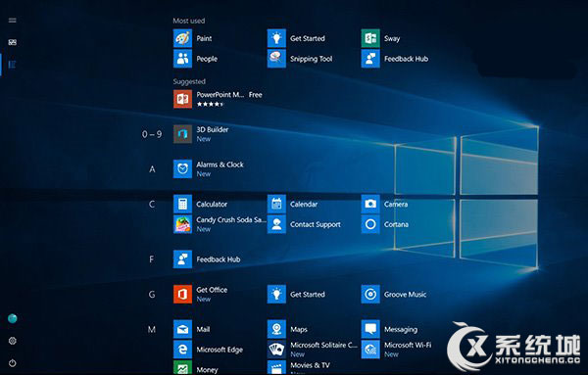Open Feedback Hub in the F section

[182, 259]
